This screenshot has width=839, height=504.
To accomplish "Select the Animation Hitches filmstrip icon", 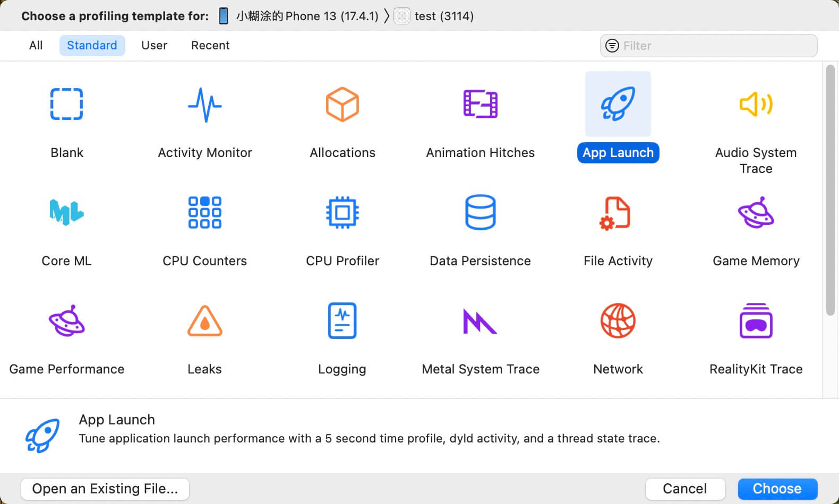I will pyautogui.click(x=480, y=104).
